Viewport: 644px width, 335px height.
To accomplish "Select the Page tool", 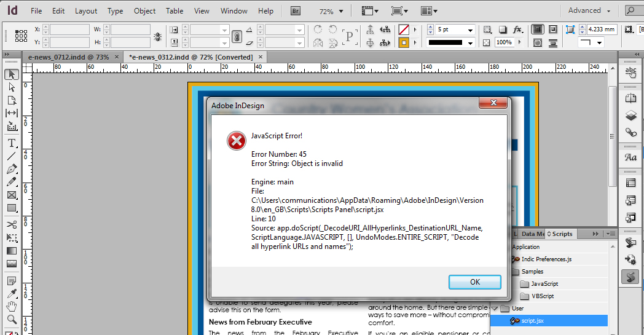I will [x=12, y=100].
